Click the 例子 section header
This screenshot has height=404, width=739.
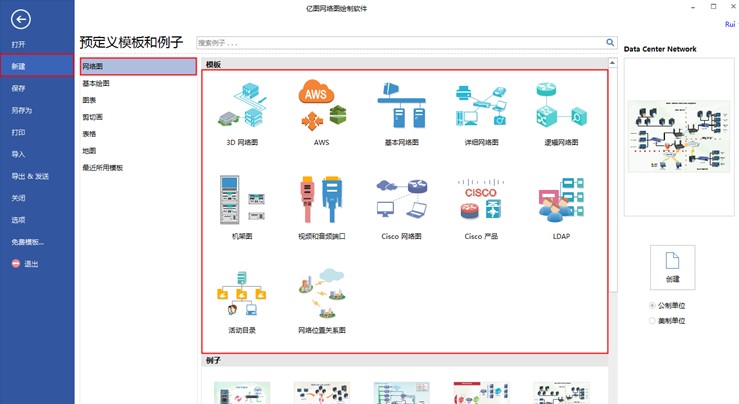point(404,360)
